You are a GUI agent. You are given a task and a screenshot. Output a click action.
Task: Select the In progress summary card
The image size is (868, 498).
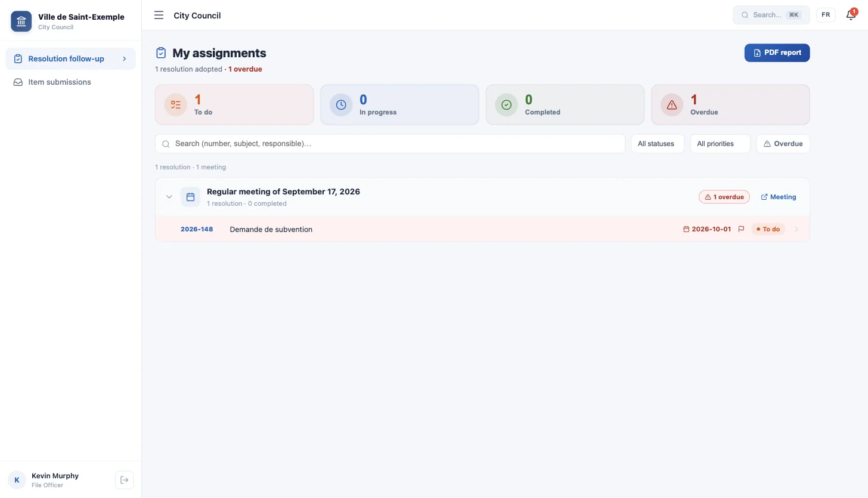(399, 105)
